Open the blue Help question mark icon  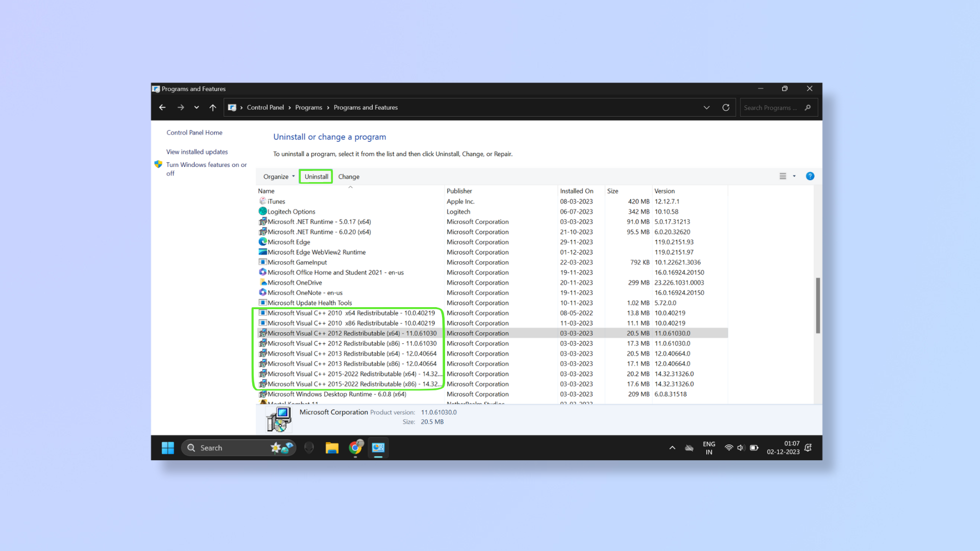click(x=810, y=176)
